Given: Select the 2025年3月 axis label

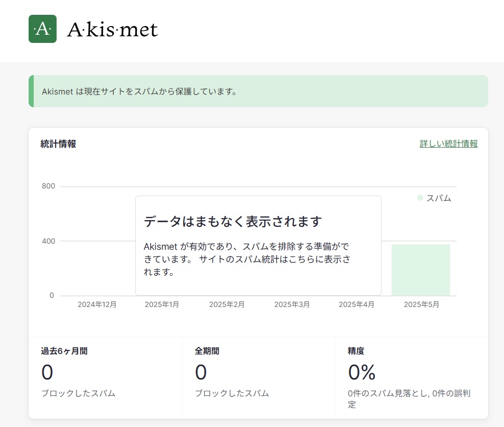Looking at the screenshot, I should (292, 304).
